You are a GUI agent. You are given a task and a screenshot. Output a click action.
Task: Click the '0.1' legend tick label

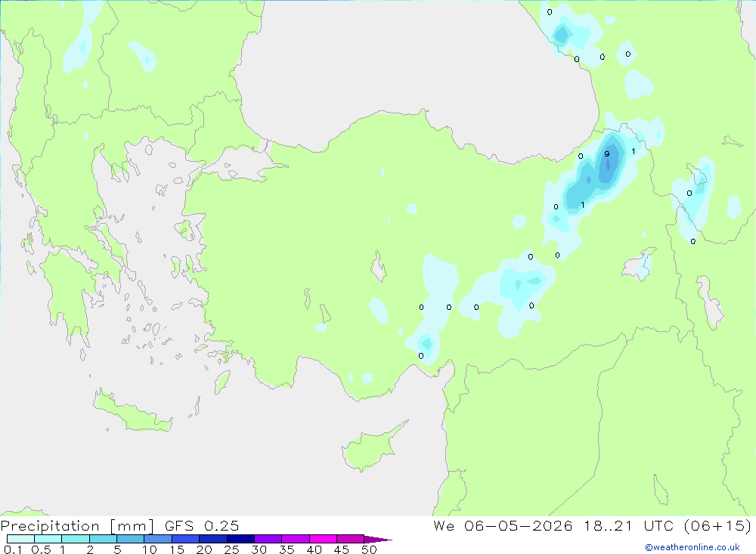coord(13,549)
